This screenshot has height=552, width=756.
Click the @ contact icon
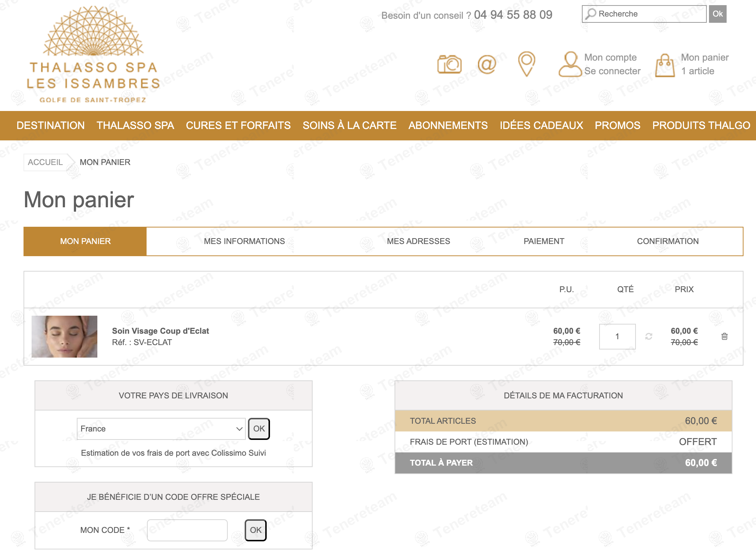tap(487, 64)
